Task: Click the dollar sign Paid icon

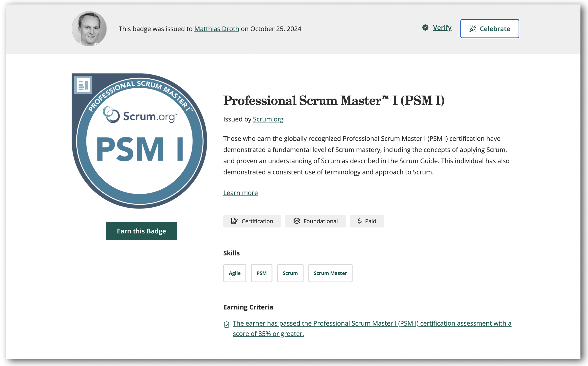Action: point(360,221)
